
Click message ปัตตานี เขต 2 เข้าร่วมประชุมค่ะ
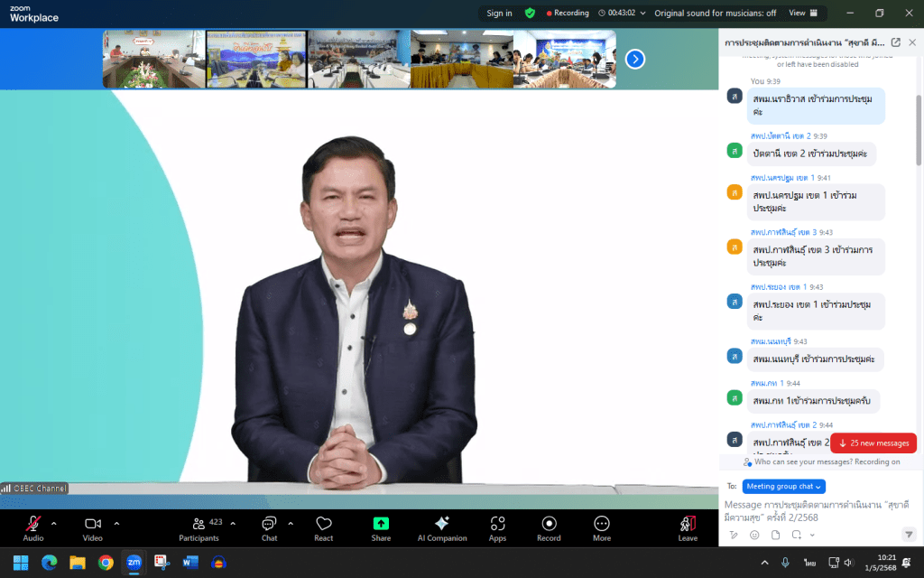point(811,154)
